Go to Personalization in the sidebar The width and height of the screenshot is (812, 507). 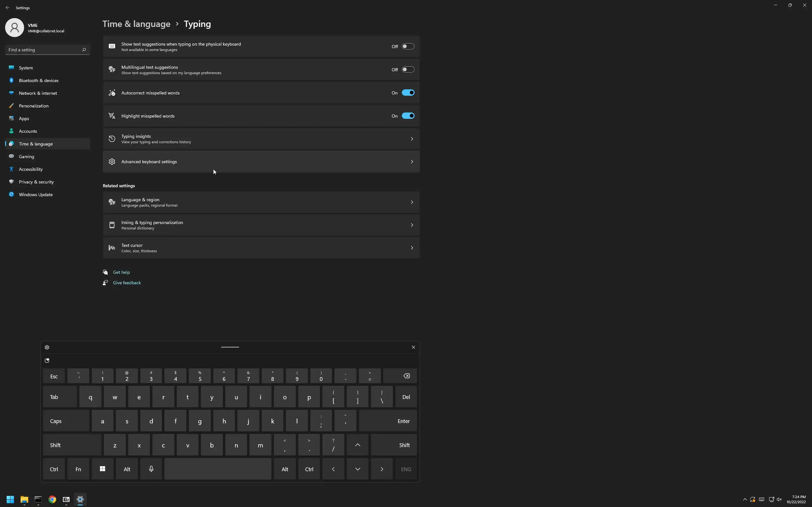pyautogui.click(x=34, y=106)
